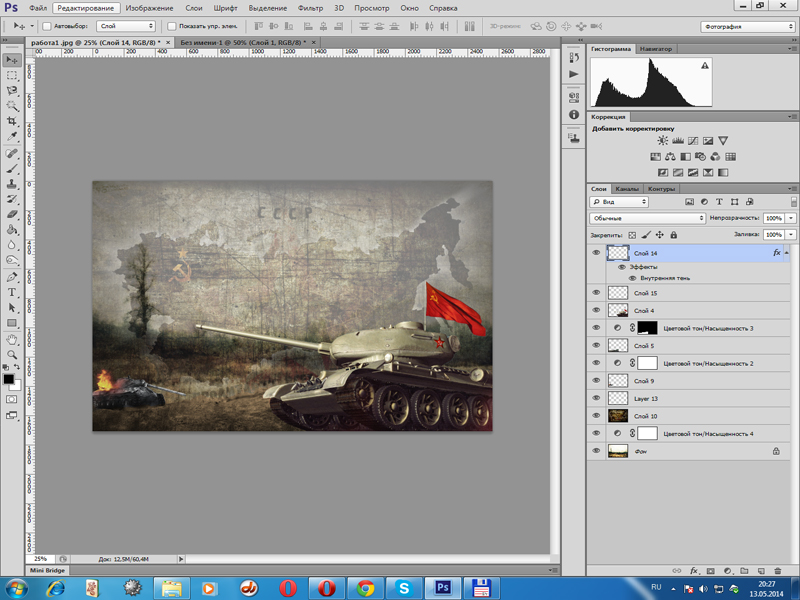Screen dimensions: 800x600
Task: Select the Eraser tool
Action: click(12, 214)
